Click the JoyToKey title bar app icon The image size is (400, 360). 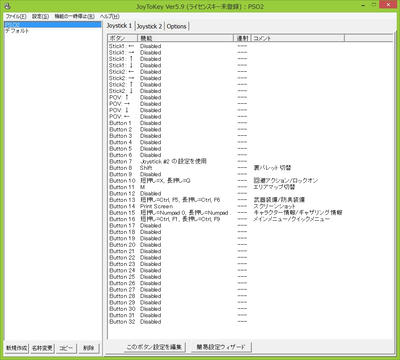8,6
